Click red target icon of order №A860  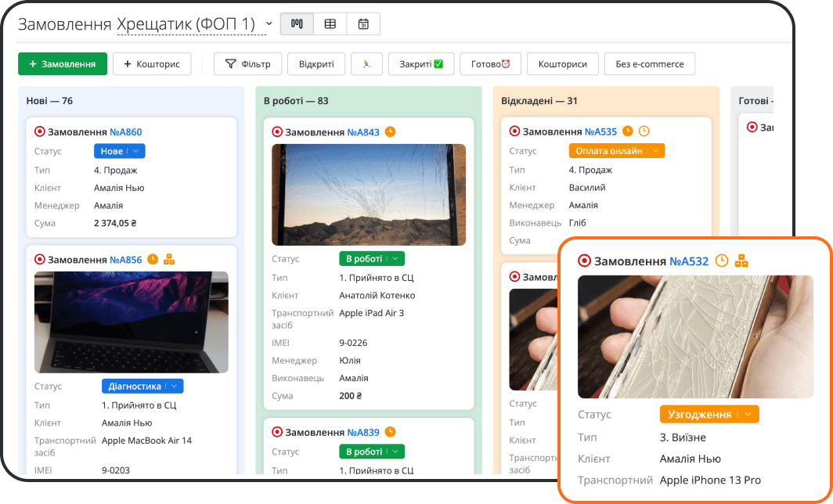(39, 131)
